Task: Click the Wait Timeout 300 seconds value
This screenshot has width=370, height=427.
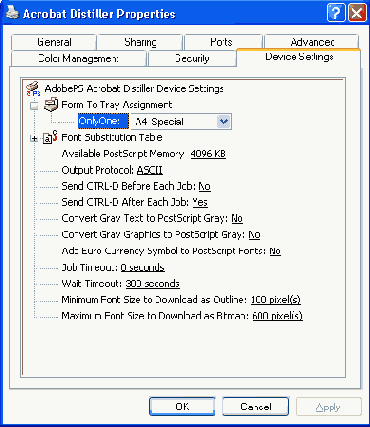Action: tap(153, 284)
